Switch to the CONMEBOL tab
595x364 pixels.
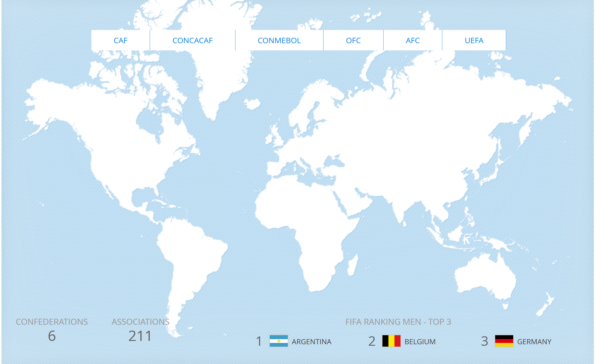tap(279, 40)
